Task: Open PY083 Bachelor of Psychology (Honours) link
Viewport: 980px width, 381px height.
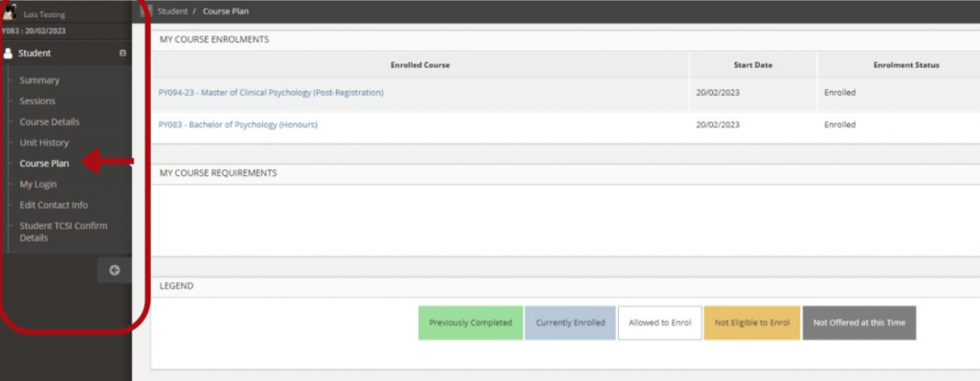Action: click(x=237, y=124)
